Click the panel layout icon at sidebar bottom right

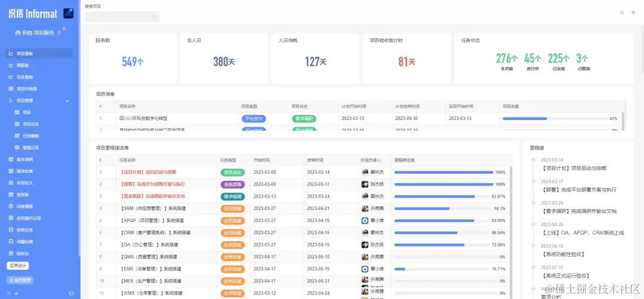coord(72,293)
